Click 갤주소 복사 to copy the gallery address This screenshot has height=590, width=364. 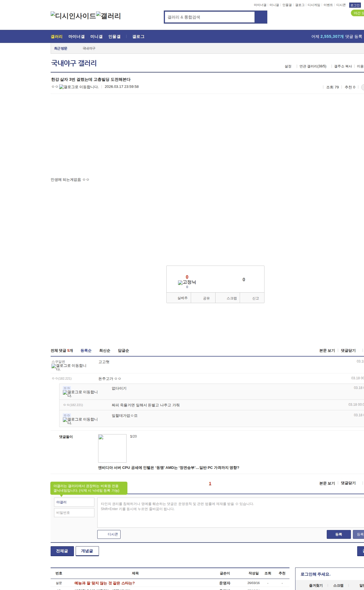(x=343, y=66)
